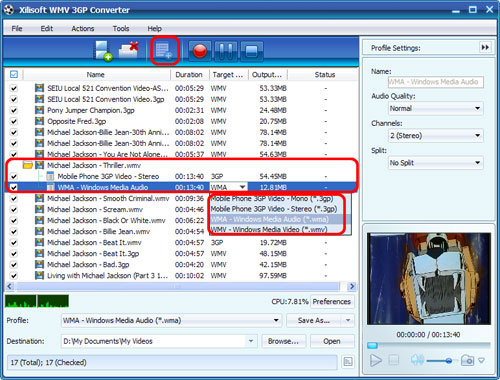Choose WMV - Windows Media Video (*.wmv) option

pos(269,229)
